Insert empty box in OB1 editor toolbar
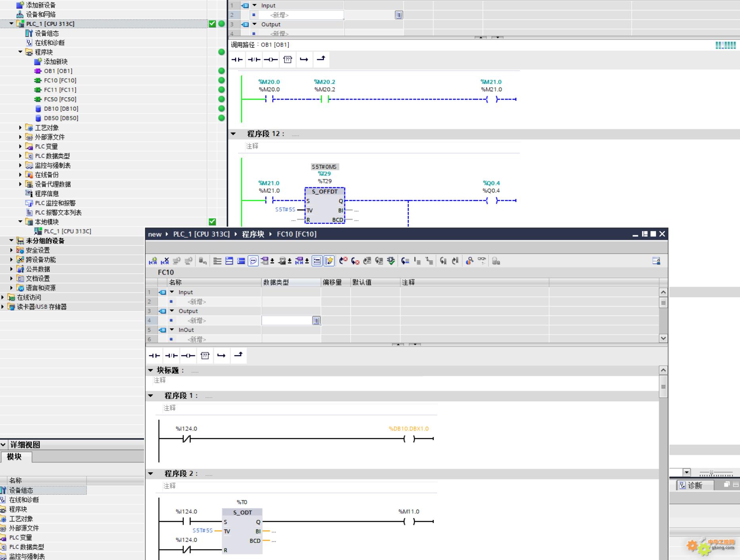740x560 pixels. click(x=288, y=60)
